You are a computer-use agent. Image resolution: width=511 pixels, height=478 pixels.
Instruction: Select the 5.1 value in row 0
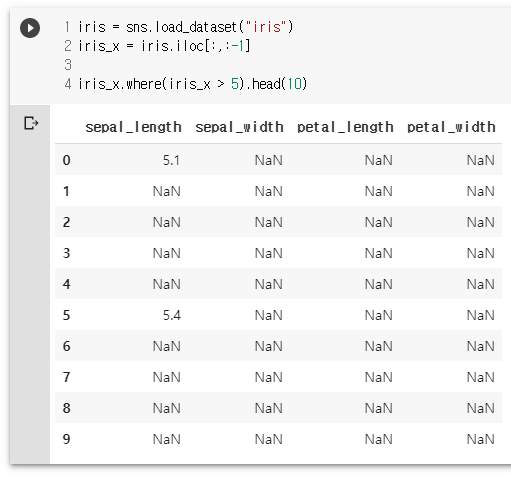pos(171,160)
